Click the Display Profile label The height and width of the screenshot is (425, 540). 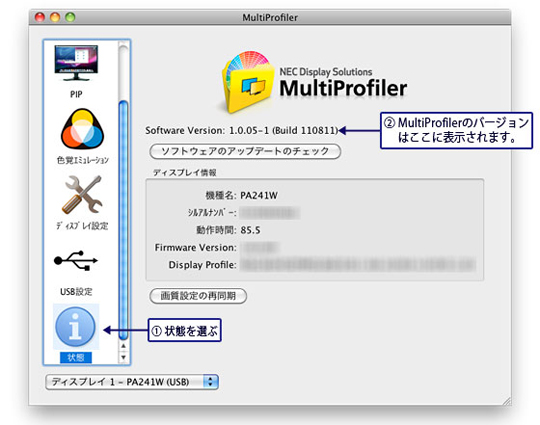pyautogui.click(x=202, y=265)
